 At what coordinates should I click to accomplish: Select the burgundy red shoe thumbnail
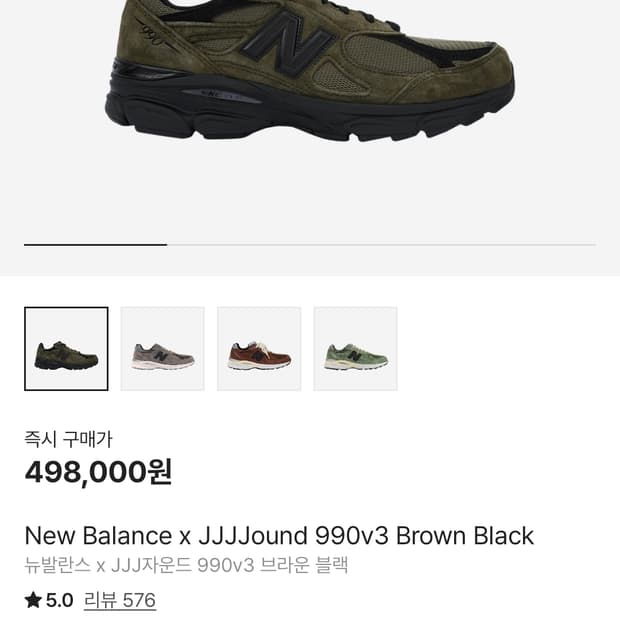point(259,349)
